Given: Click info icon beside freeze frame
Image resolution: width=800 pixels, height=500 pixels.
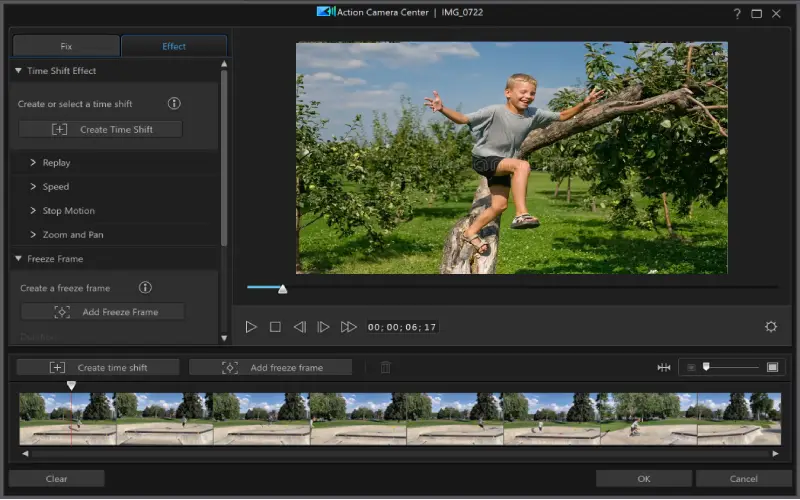Looking at the screenshot, I should click(145, 288).
